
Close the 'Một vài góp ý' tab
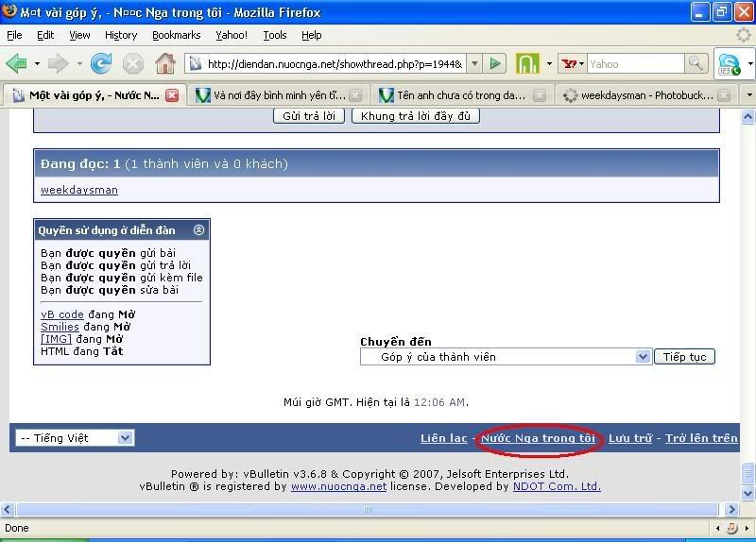(172, 95)
